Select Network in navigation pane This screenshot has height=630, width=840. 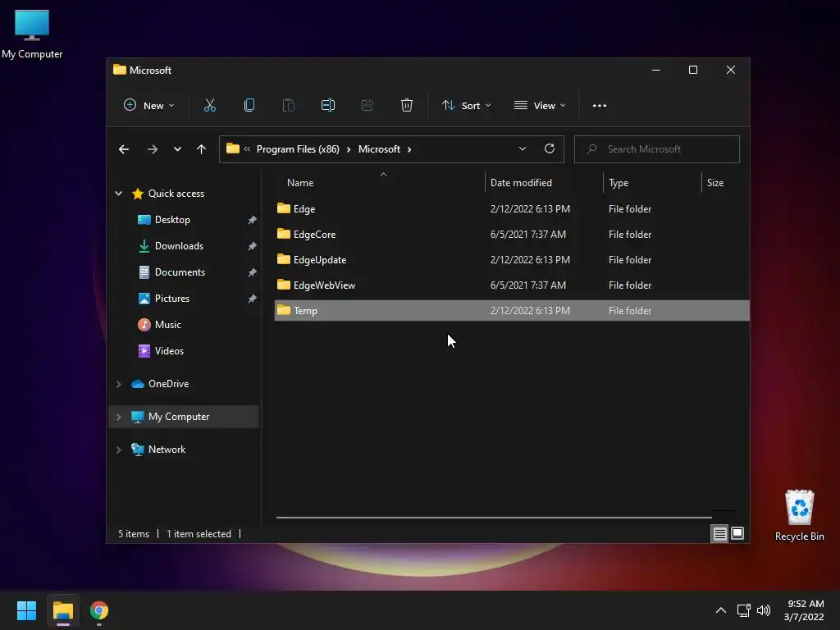(x=167, y=450)
